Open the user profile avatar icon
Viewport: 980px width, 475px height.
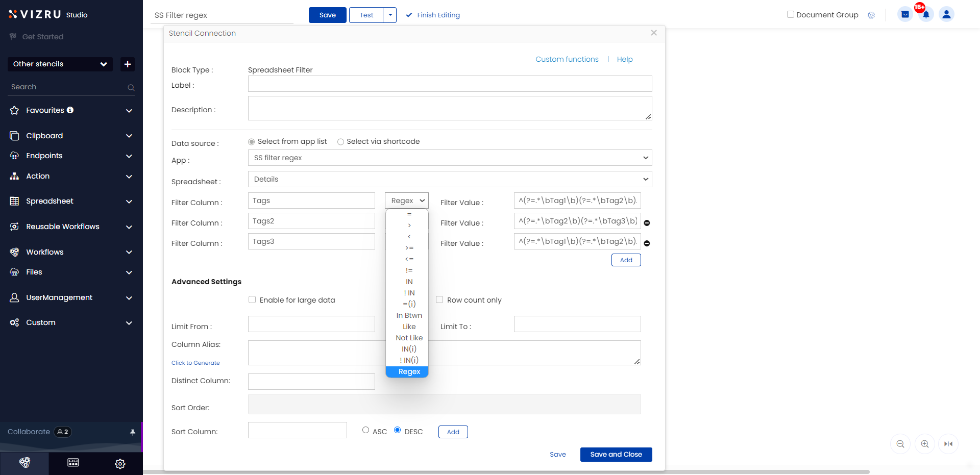(x=946, y=14)
